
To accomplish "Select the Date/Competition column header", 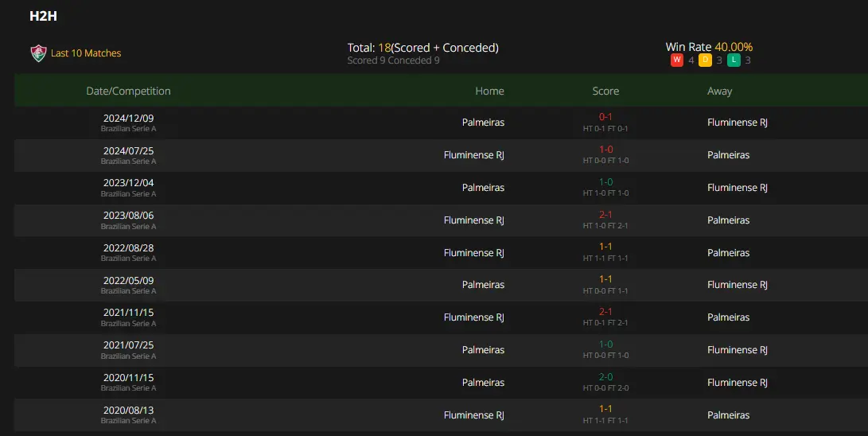I will coord(128,91).
